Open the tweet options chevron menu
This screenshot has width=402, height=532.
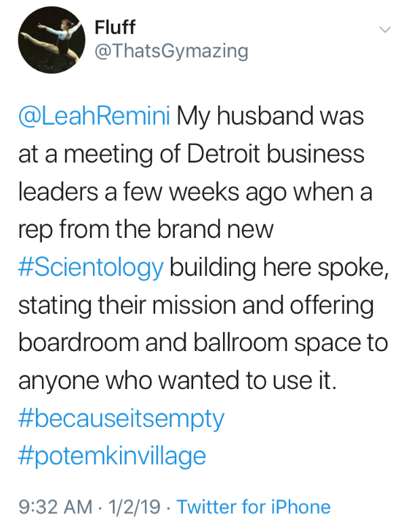(385, 30)
